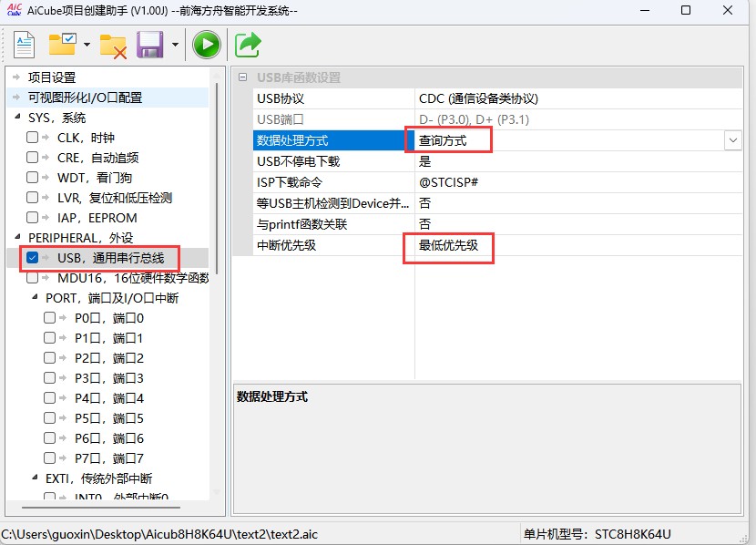756x545 pixels.
Task: Select the USB端口 property row
Action: click(497, 119)
